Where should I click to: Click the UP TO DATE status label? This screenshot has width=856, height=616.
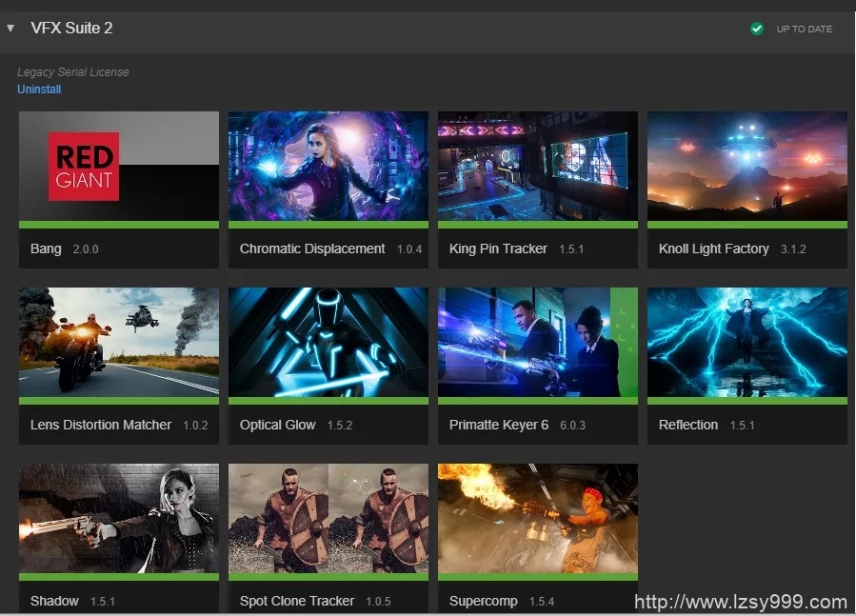click(x=805, y=30)
